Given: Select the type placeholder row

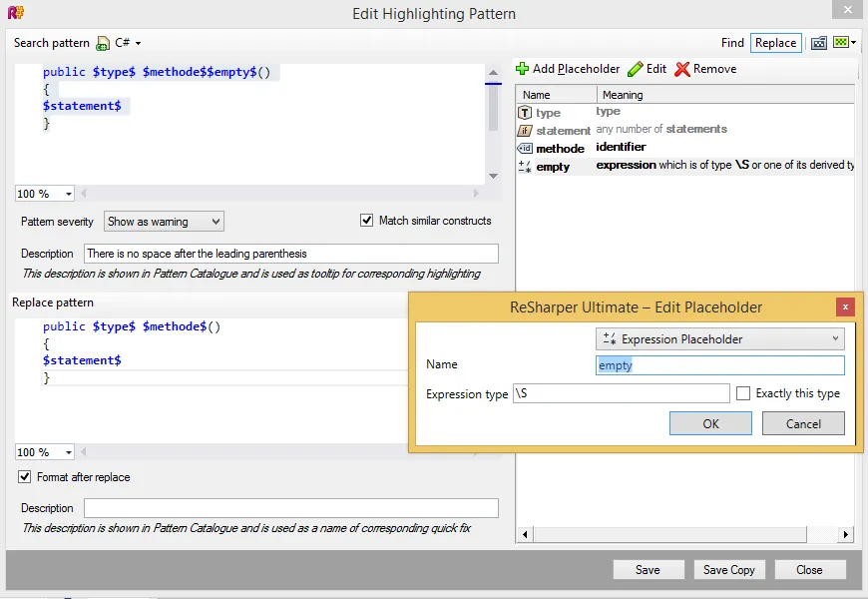Looking at the screenshot, I should tap(685, 113).
